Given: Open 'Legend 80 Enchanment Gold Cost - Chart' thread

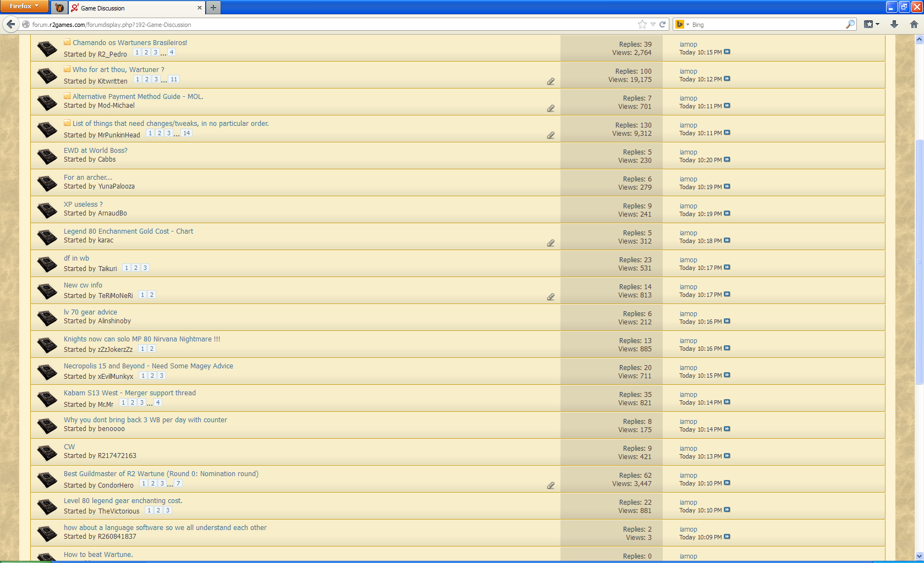Looking at the screenshot, I should click(x=128, y=231).
